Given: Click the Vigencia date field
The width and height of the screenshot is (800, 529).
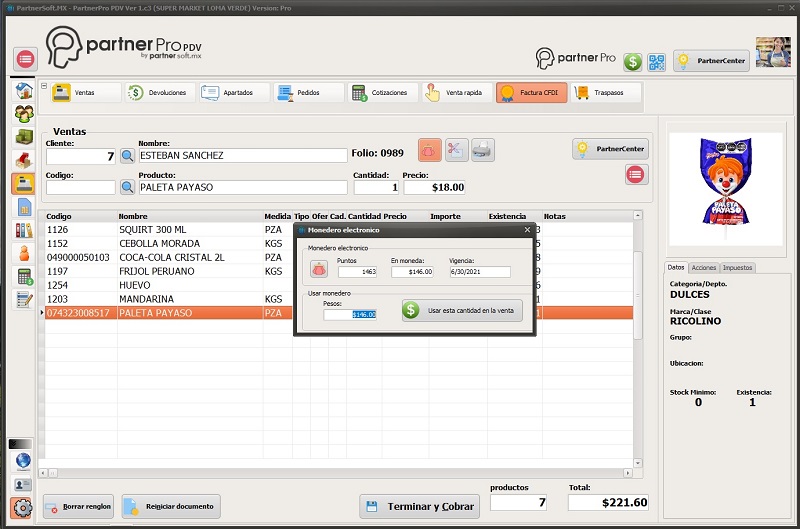Looking at the screenshot, I should click(x=480, y=272).
